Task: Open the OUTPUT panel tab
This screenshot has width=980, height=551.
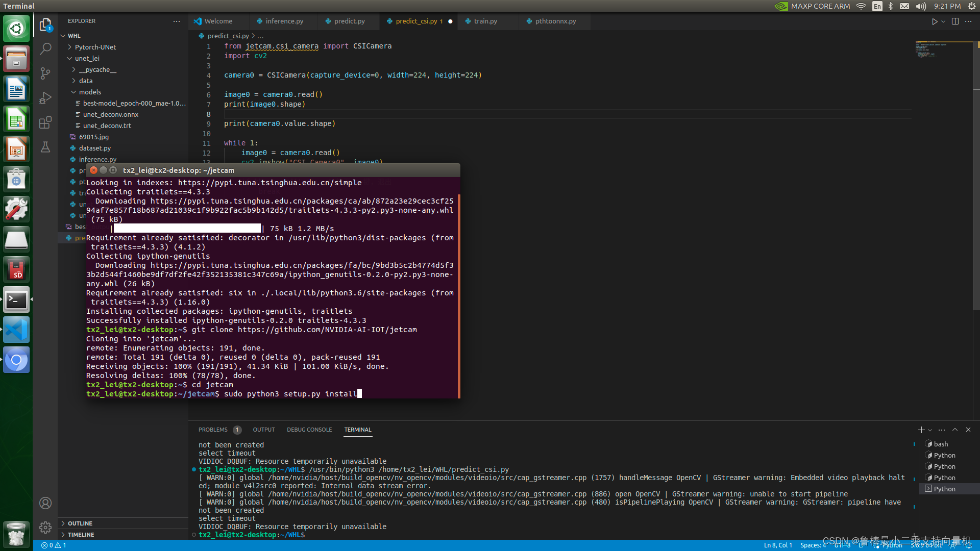Action: tap(263, 430)
